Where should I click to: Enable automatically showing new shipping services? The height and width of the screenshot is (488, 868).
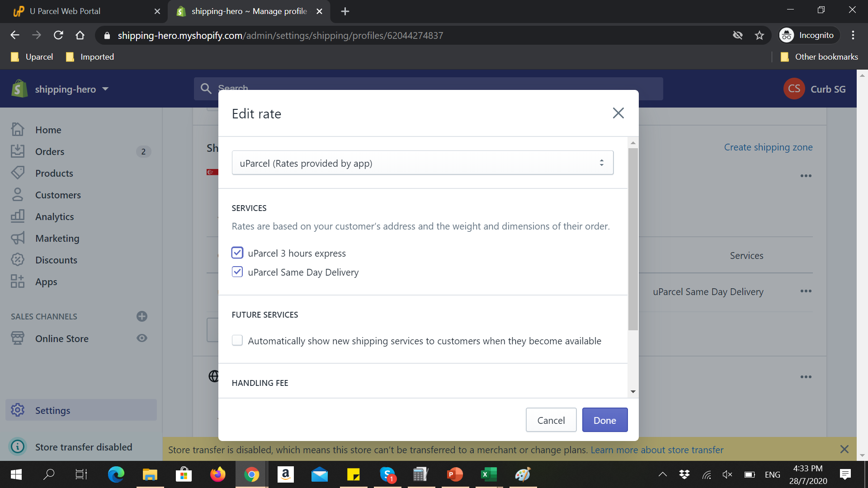pos(237,340)
